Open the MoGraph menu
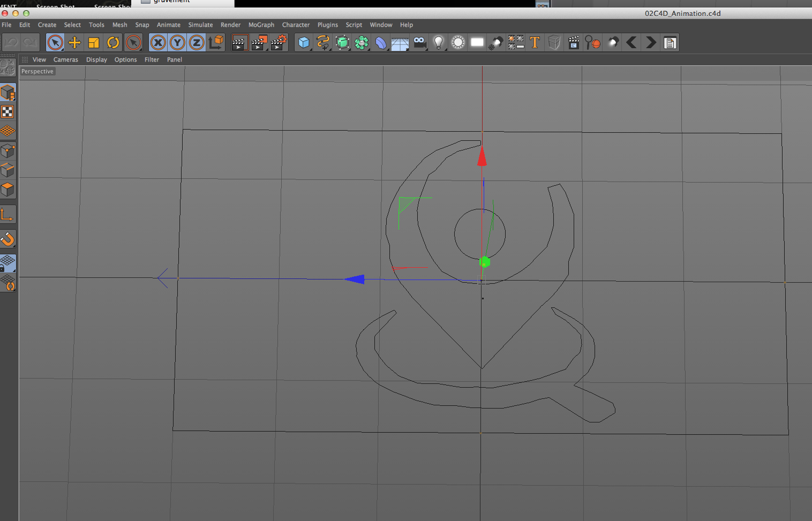This screenshot has width=812, height=521. (x=261, y=25)
